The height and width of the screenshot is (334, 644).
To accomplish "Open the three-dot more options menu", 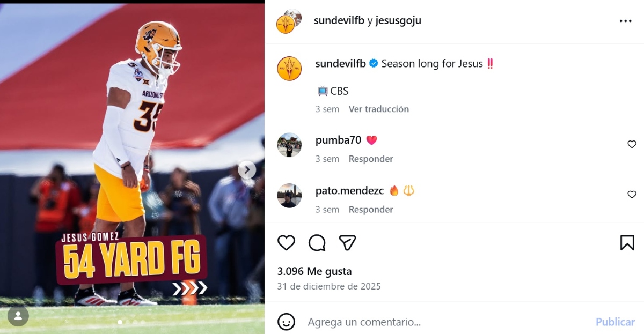I will point(625,21).
